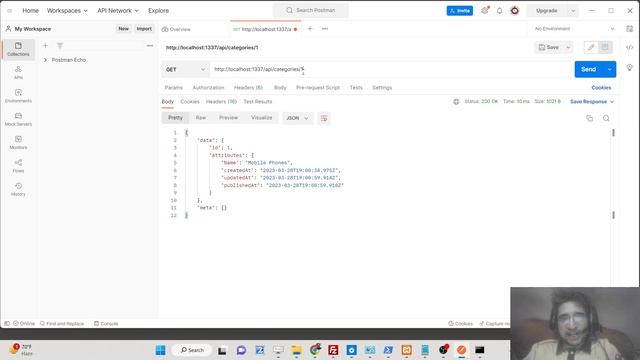Open Cookies in the bottom status bar
Screen dimensions: 640x360
pyautogui.click(x=460, y=324)
